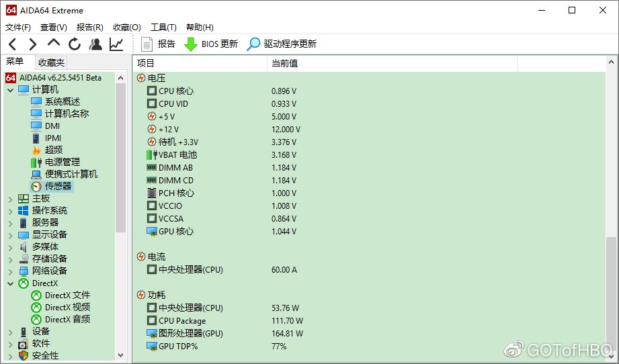Click the 报告 report button
619x364 pixels.
pyautogui.click(x=158, y=44)
